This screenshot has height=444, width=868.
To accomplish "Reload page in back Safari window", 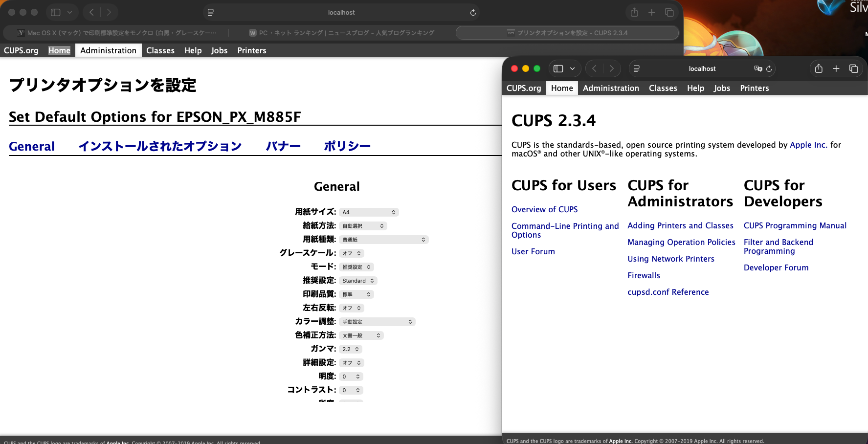I will click(x=473, y=13).
